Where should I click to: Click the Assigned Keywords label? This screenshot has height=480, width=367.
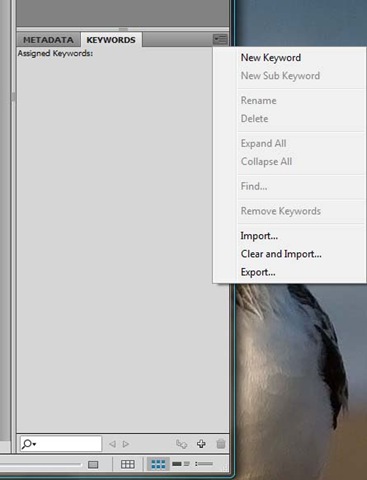click(55, 53)
